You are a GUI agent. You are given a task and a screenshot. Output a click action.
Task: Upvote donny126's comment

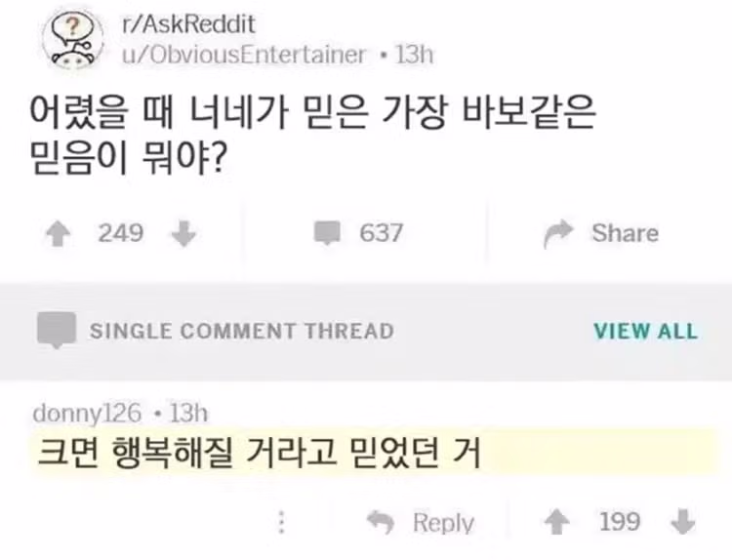point(557,522)
